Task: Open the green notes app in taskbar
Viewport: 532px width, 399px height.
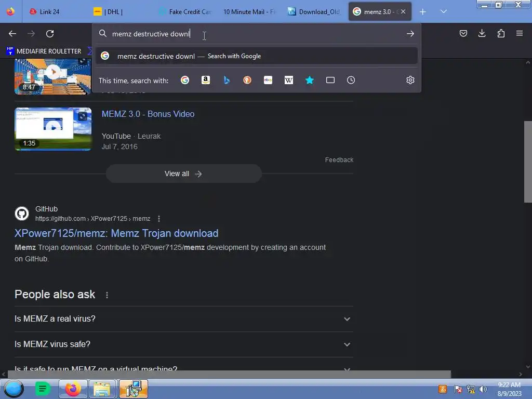Action: point(43,389)
